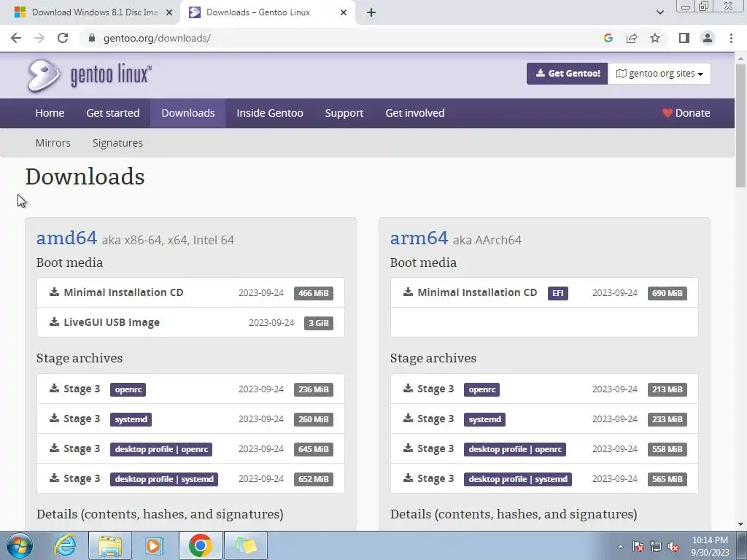Download arm64 Stage 3 desktop profile systemd
Viewport: 747px width, 560px height.
[544, 478]
